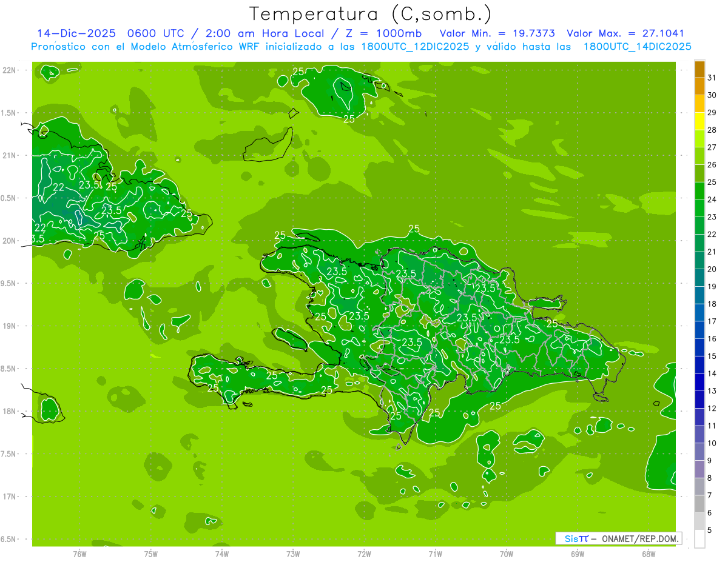Click the number 5 on the color scale
This screenshot has width=728, height=562.
[x=710, y=530]
